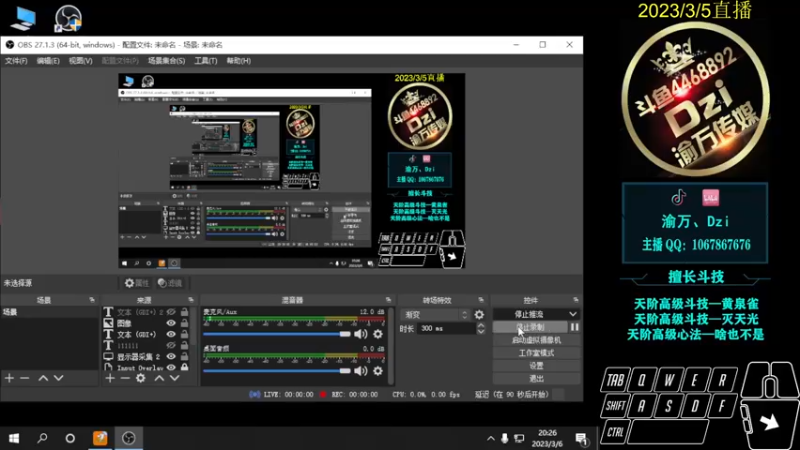The height and width of the screenshot is (450, 800).
Task: Open the 渐变 transition dropdown
Action: [436, 315]
